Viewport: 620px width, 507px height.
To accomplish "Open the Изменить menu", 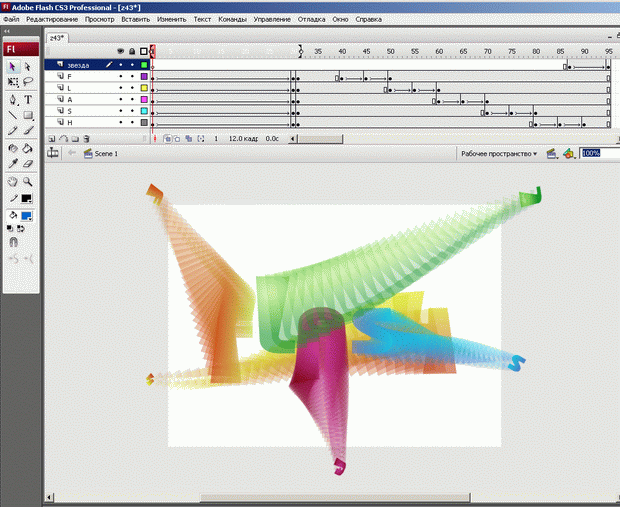I will coord(172,19).
